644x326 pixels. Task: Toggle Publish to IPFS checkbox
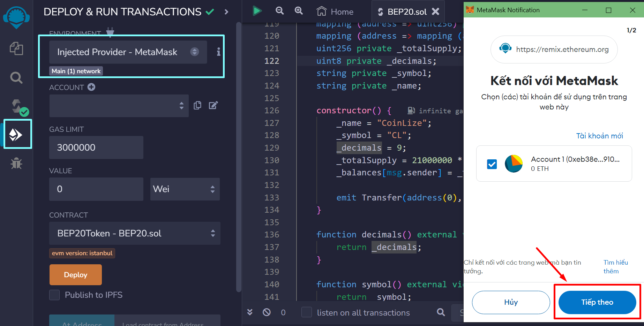(54, 295)
